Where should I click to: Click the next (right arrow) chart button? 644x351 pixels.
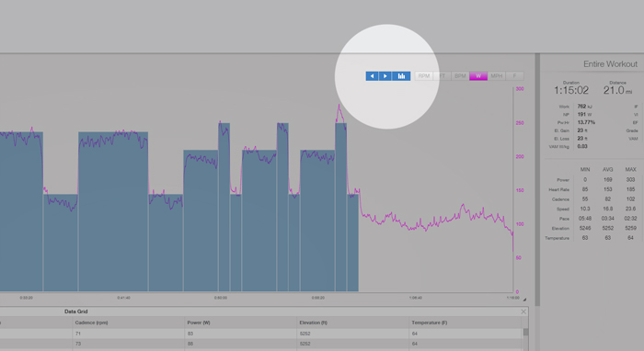[385, 76]
